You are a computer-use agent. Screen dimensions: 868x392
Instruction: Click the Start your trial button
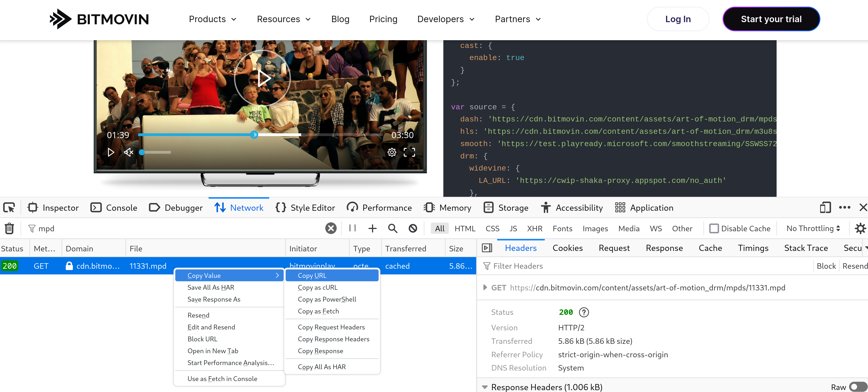pyautogui.click(x=771, y=19)
